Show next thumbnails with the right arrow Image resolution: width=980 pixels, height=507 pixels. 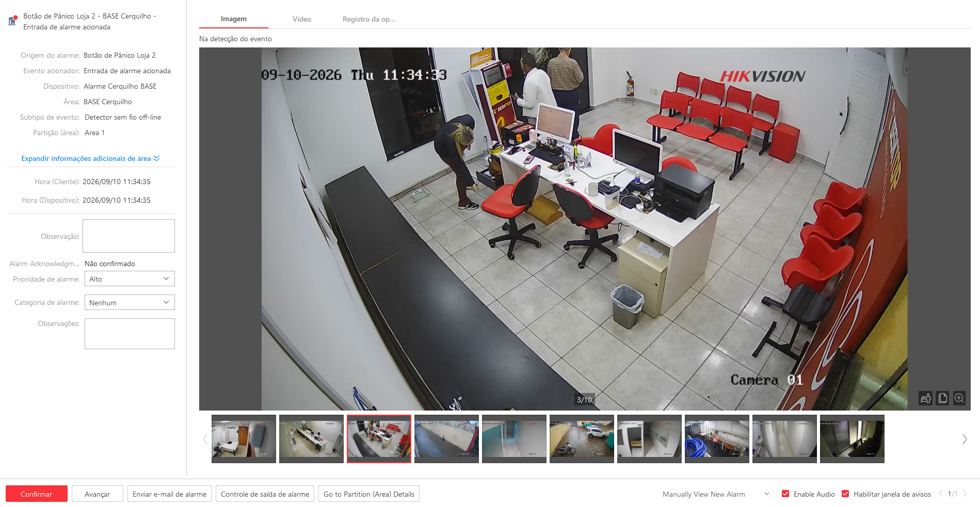tap(964, 439)
